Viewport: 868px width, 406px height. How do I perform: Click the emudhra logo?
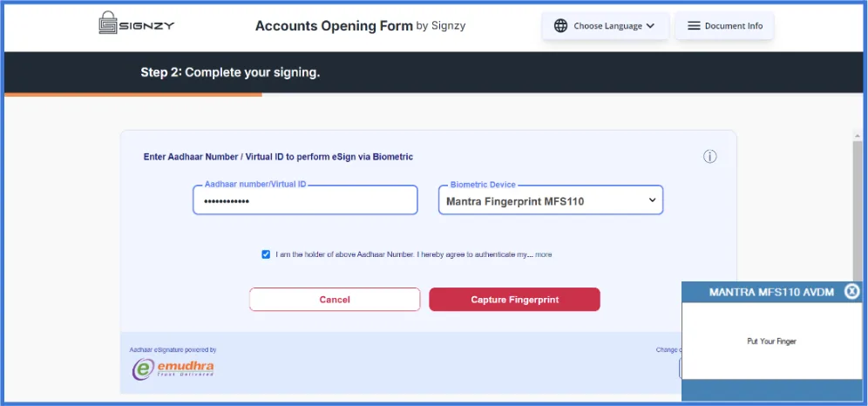(x=173, y=368)
